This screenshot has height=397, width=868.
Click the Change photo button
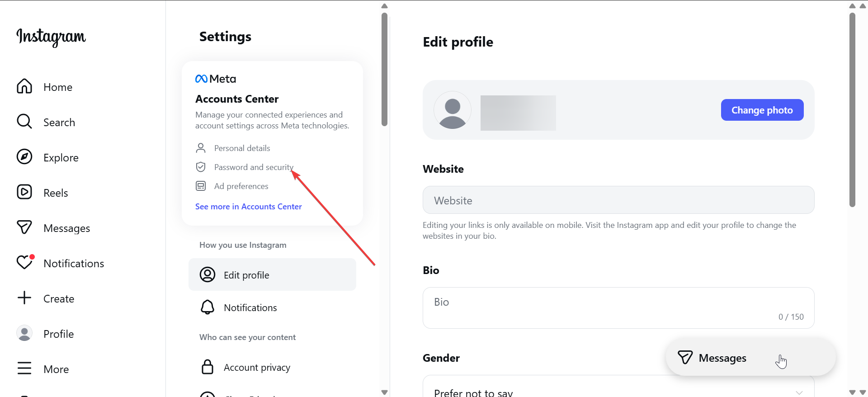click(x=762, y=110)
